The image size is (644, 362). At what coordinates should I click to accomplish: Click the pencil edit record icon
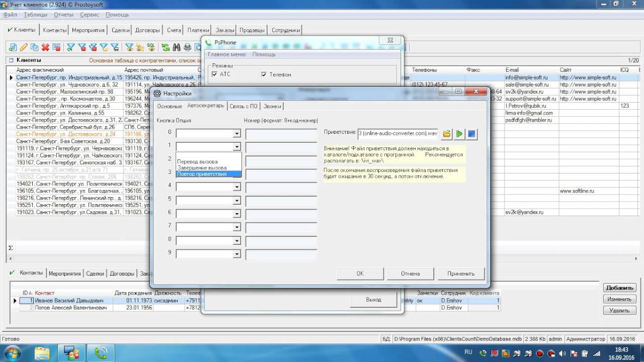(23, 47)
